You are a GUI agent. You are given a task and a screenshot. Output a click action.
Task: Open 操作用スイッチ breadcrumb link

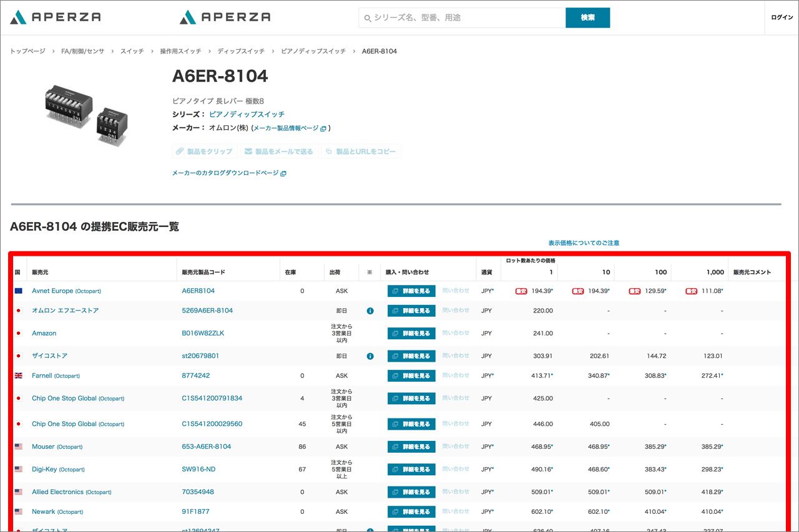coord(180,51)
